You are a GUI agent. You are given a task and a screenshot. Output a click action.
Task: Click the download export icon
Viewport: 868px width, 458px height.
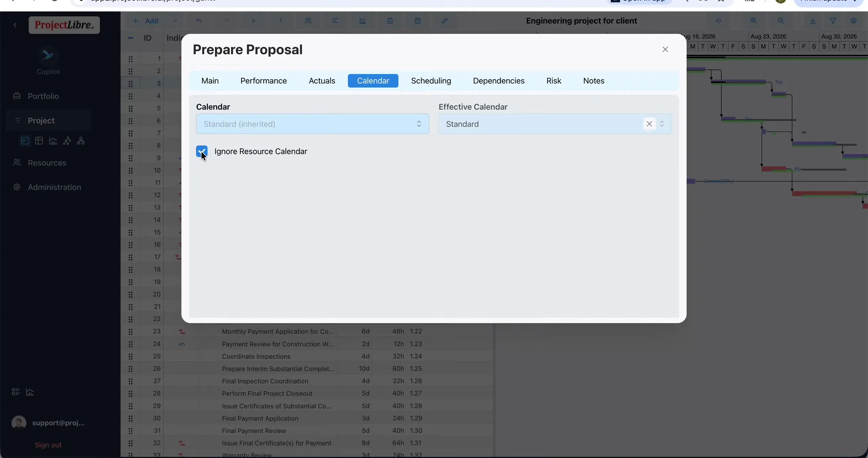point(813,21)
